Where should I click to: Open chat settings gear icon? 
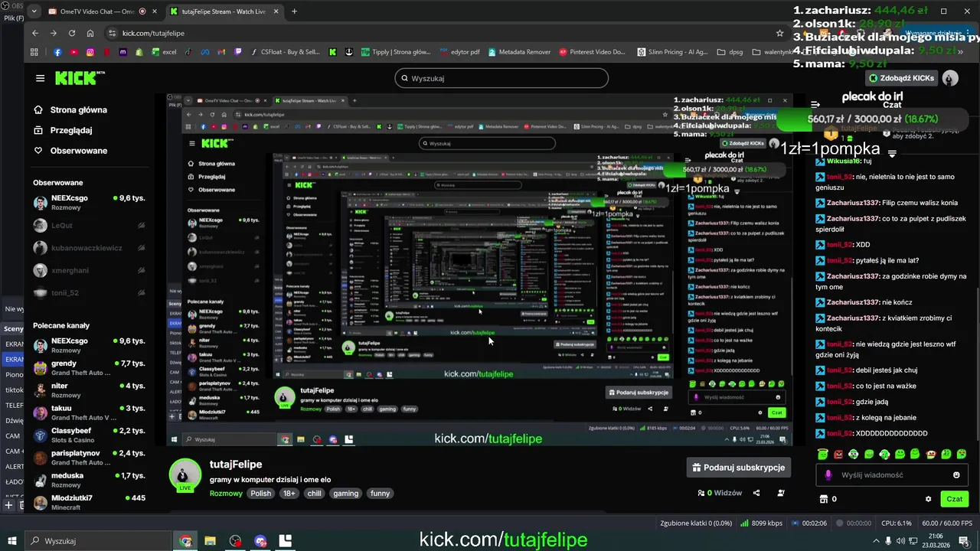(929, 499)
